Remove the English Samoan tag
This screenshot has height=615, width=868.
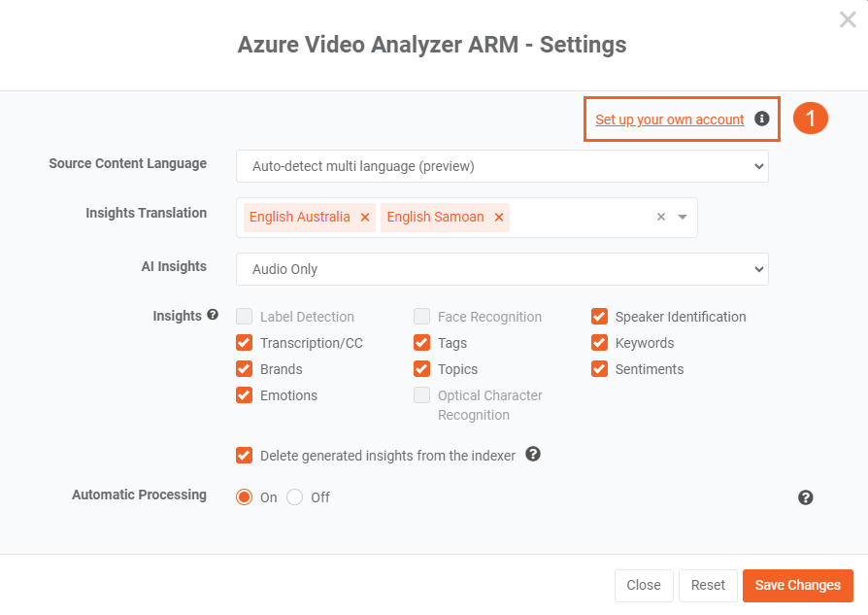click(499, 218)
